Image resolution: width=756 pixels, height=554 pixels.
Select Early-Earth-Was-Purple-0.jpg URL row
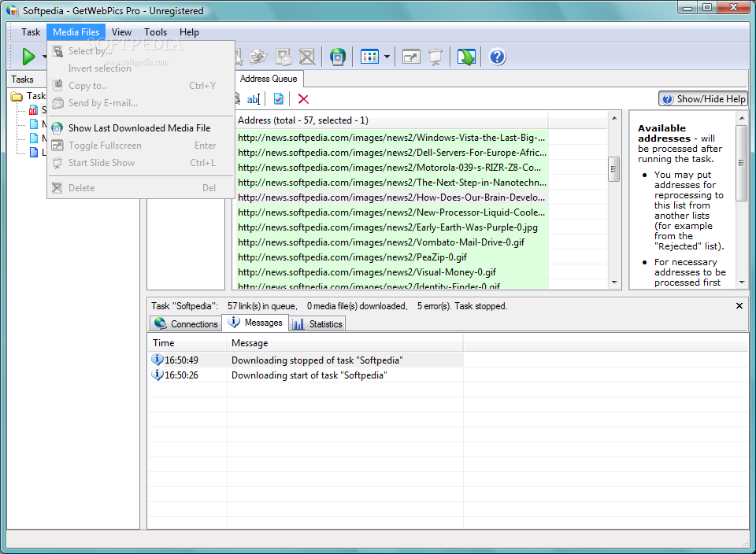coord(391,227)
